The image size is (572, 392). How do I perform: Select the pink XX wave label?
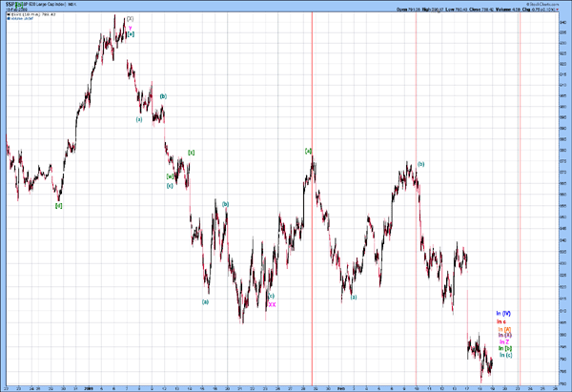[271, 304]
